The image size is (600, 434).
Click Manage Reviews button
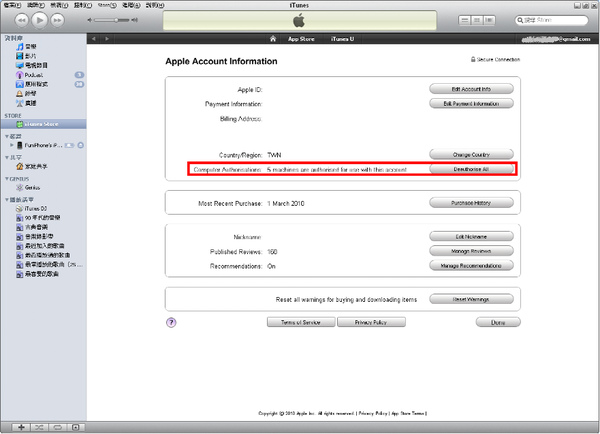coord(471,251)
